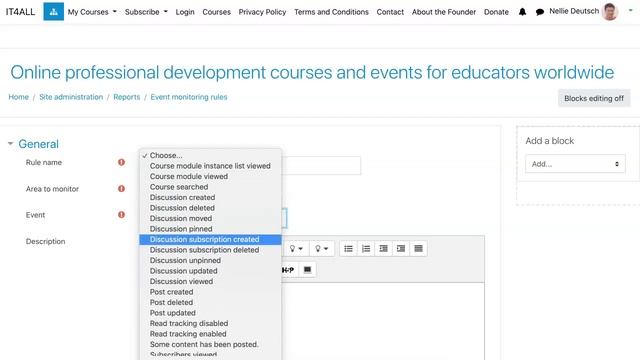The image size is (640, 360).
Task: Open the second lightbulb colour dropdown in the editor
Action: click(x=321, y=249)
